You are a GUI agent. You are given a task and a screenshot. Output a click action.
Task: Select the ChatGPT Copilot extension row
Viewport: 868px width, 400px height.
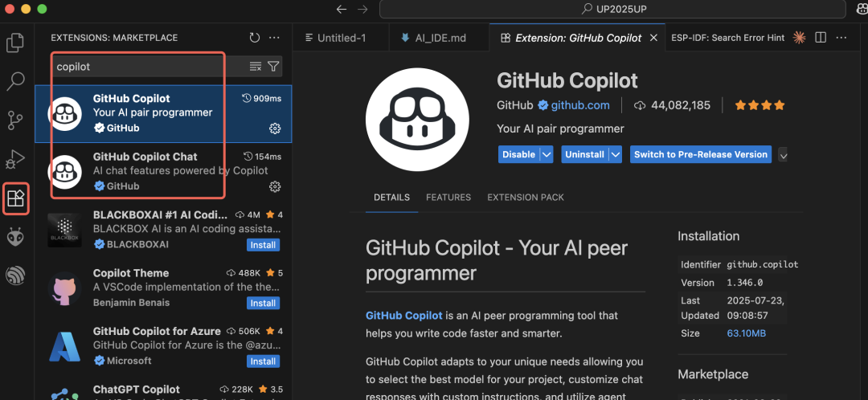(163, 388)
